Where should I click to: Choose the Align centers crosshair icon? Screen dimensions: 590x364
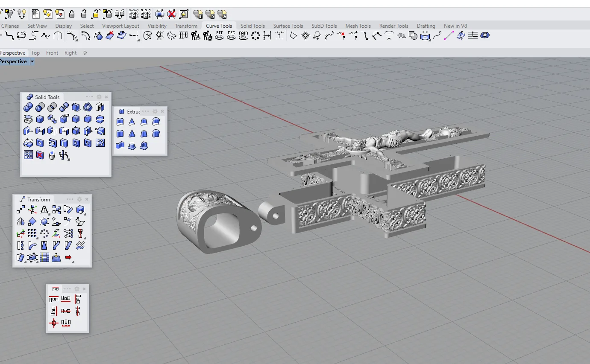click(54, 323)
